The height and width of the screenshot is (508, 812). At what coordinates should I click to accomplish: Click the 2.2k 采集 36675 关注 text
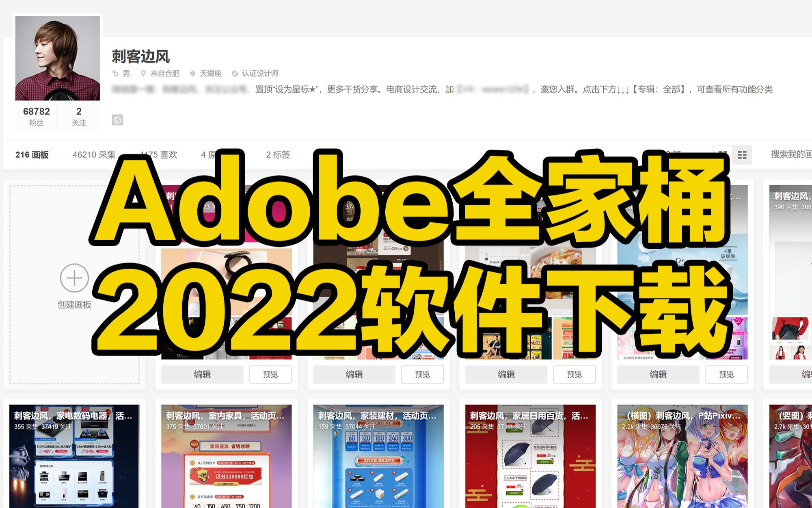651,427
